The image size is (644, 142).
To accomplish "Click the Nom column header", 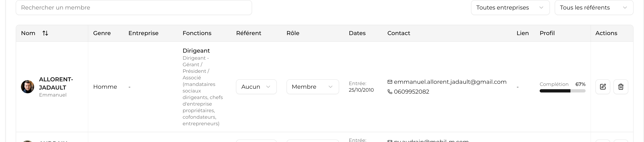I will pos(28,33).
